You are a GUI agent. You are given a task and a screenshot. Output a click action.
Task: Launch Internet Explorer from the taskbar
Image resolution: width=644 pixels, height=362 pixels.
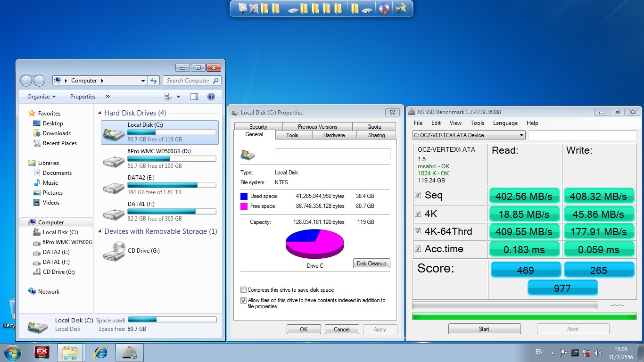pos(100,353)
